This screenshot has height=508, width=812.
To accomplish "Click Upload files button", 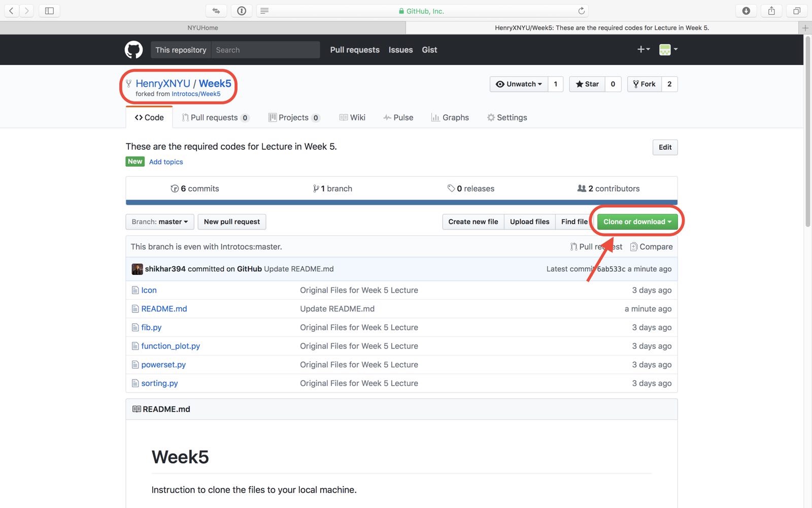I will click(530, 221).
